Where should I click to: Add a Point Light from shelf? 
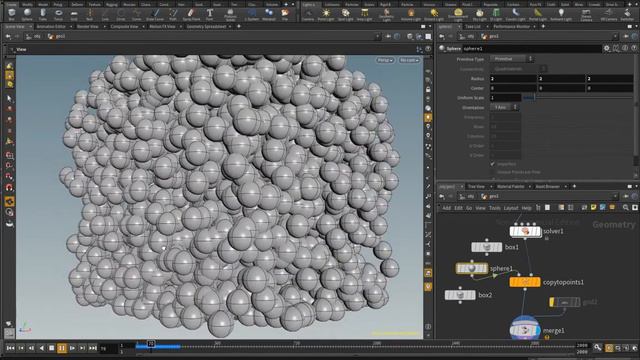pos(326,14)
